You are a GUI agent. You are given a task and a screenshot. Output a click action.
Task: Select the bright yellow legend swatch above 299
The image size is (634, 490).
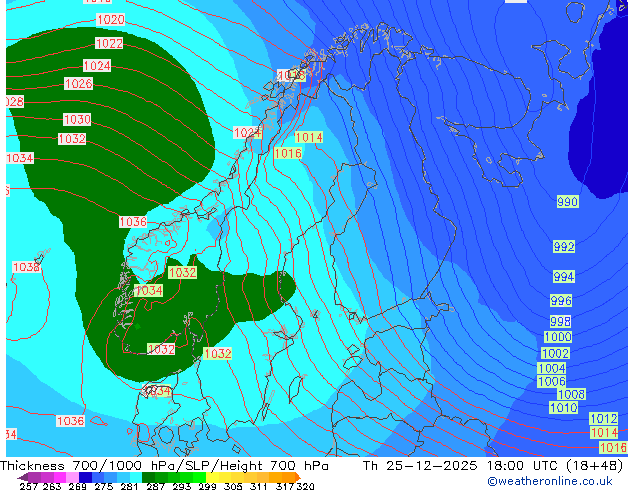click(212, 477)
